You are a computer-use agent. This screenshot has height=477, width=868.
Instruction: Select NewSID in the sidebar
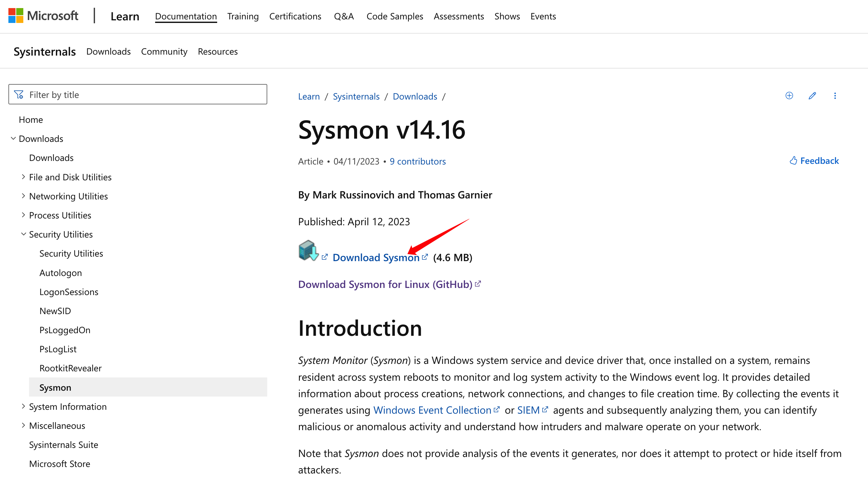[55, 311]
